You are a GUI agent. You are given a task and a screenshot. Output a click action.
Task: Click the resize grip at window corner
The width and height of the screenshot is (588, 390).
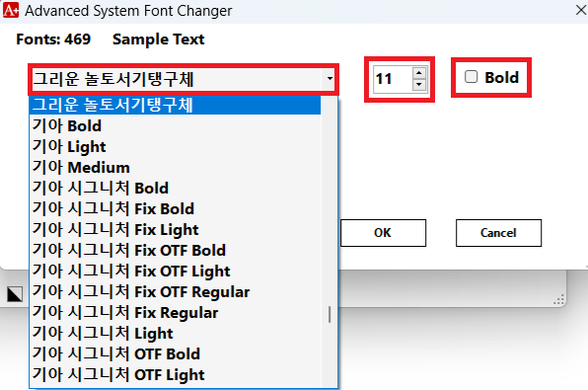(558, 299)
